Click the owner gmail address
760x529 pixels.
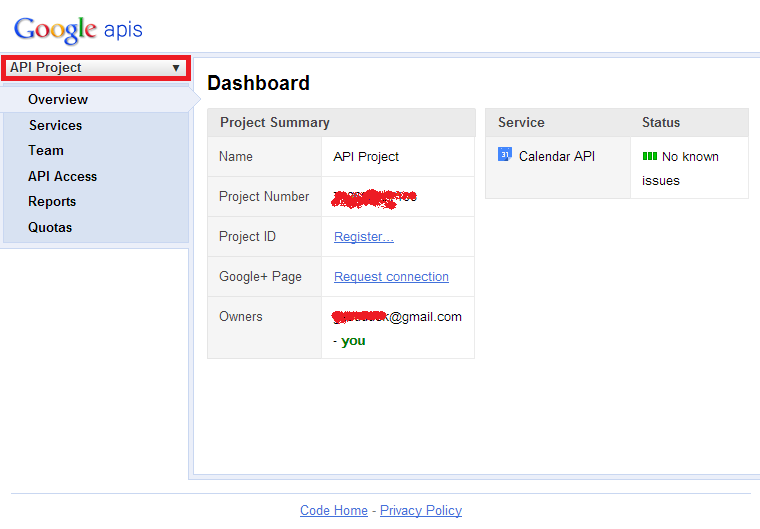pyautogui.click(x=397, y=317)
